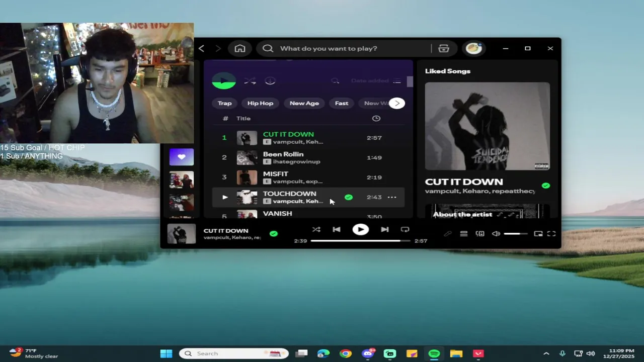
Task: Show hidden system tray icons
Action: 546,353
